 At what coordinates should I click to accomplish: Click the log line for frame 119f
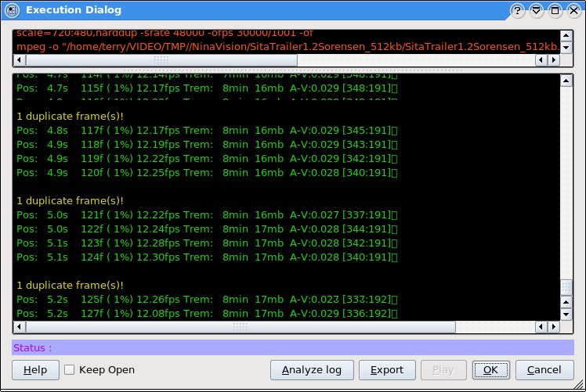point(207,159)
